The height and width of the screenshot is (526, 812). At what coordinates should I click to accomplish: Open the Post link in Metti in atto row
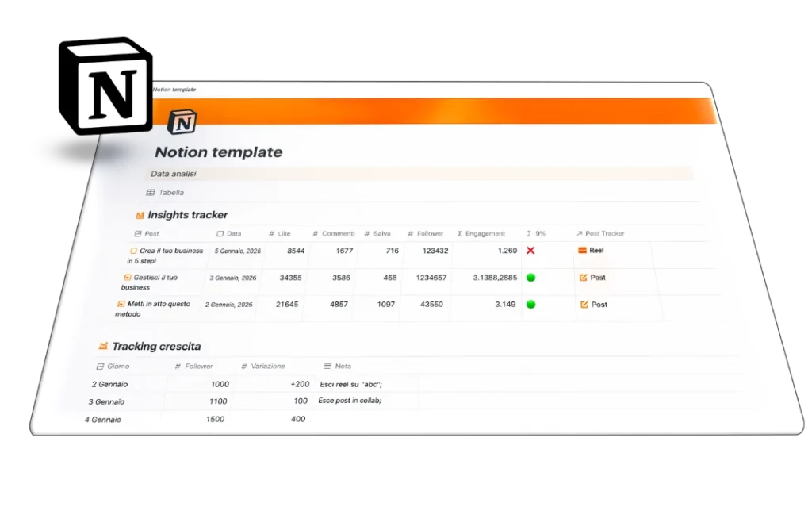(599, 305)
